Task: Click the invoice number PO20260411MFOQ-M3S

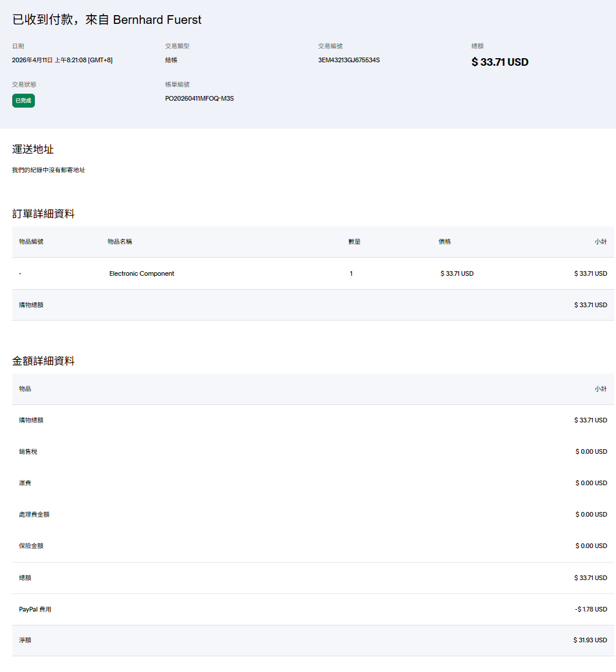Action: (199, 98)
